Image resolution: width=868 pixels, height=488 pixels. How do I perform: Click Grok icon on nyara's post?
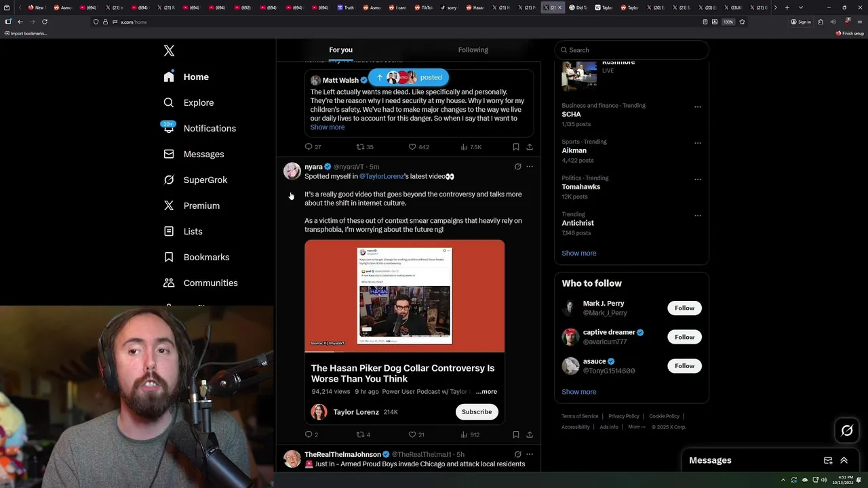click(x=517, y=166)
